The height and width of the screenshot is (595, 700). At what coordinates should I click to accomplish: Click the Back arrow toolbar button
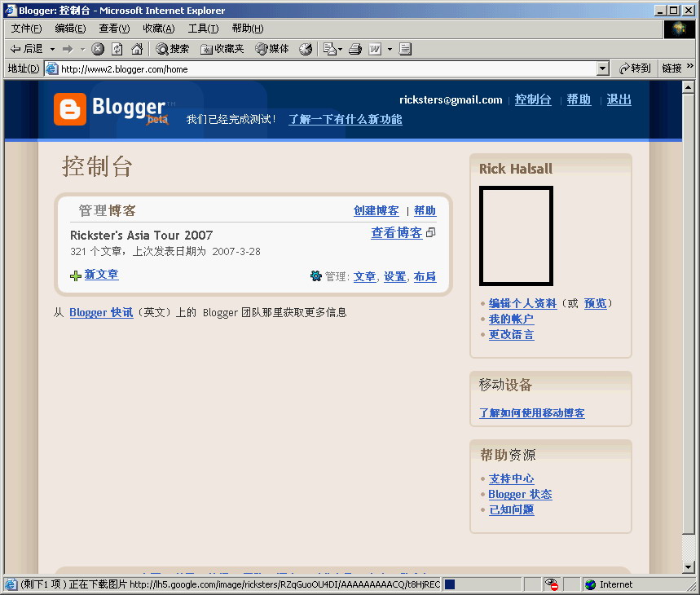click(26, 49)
